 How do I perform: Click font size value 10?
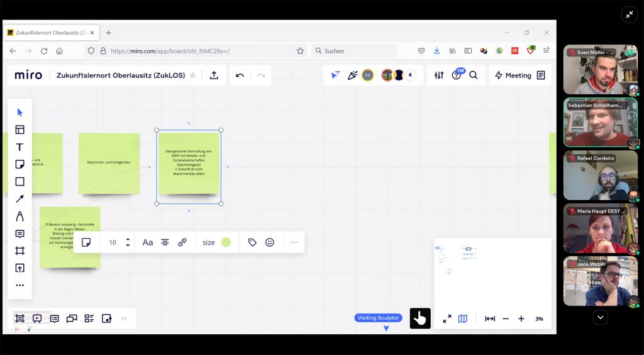coord(113,243)
